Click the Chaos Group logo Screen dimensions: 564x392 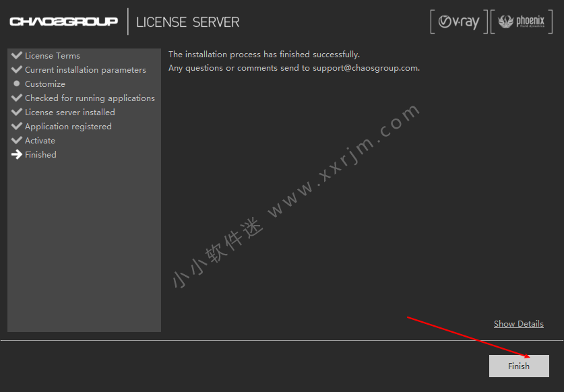[x=63, y=22]
